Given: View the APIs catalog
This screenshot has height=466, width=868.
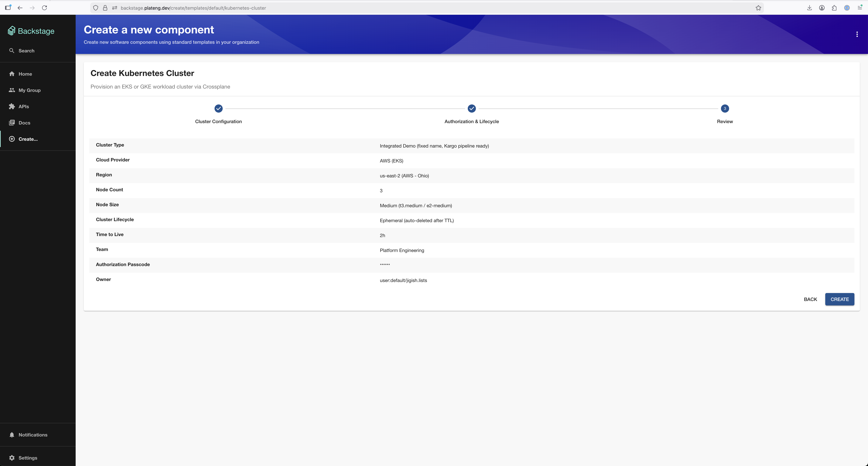Looking at the screenshot, I should tap(24, 106).
